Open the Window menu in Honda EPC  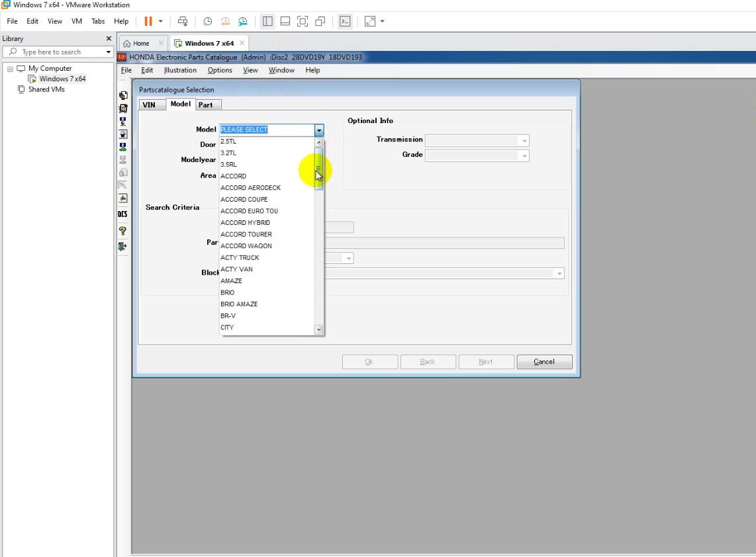pyautogui.click(x=281, y=70)
